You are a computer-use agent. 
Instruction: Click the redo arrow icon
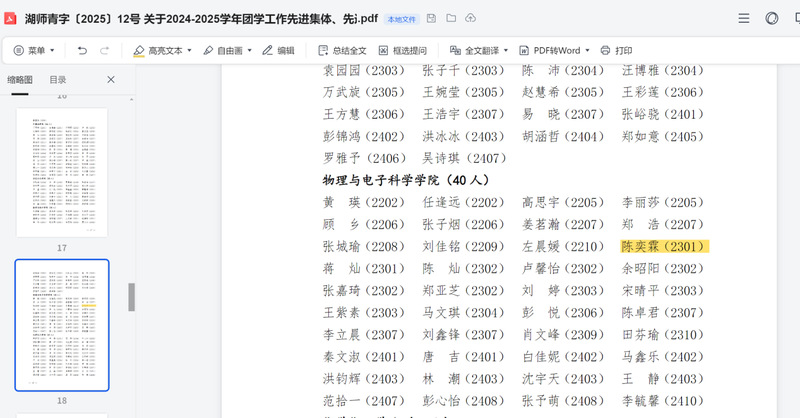(x=106, y=50)
